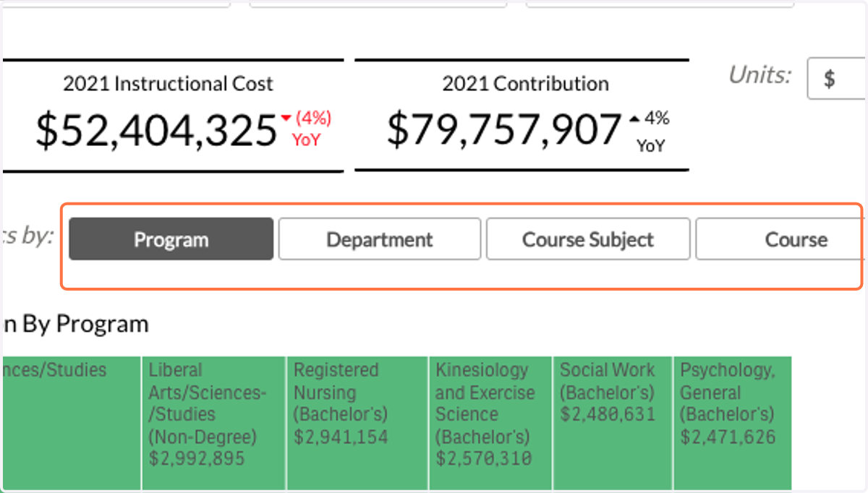
Task: Click the black up arrow beside 4% YoY
Action: 634,119
